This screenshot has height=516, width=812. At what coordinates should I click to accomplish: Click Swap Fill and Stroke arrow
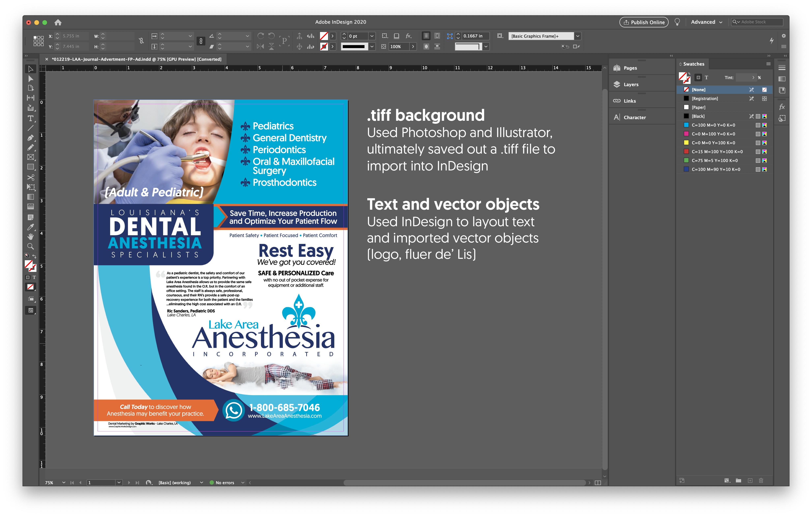[34, 256]
